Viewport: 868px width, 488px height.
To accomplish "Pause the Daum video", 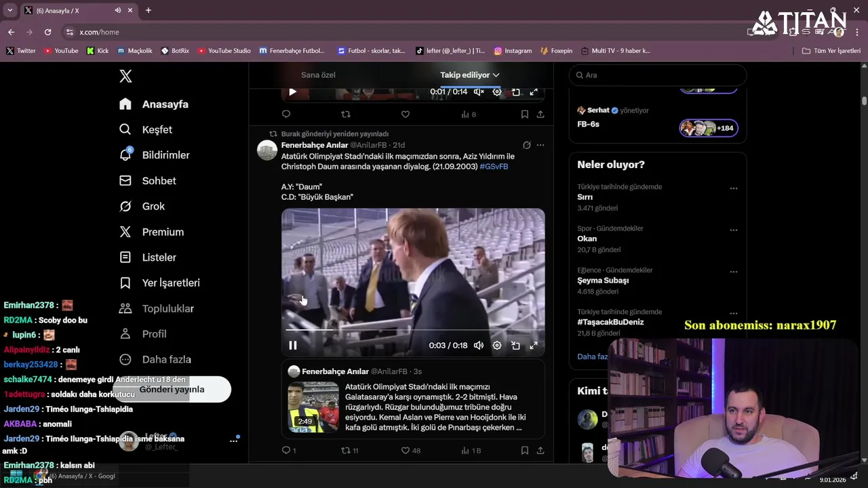I will click(293, 346).
